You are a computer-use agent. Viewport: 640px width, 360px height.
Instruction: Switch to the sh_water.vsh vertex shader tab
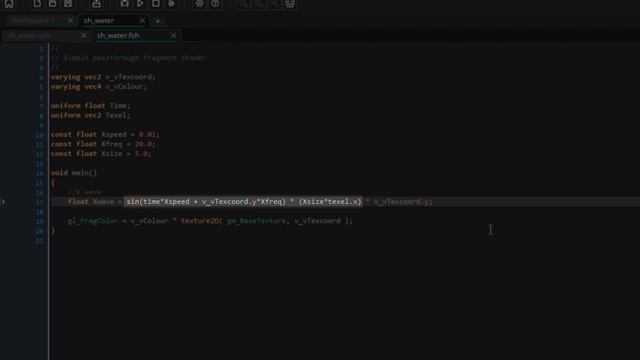click(x=29, y=36)
